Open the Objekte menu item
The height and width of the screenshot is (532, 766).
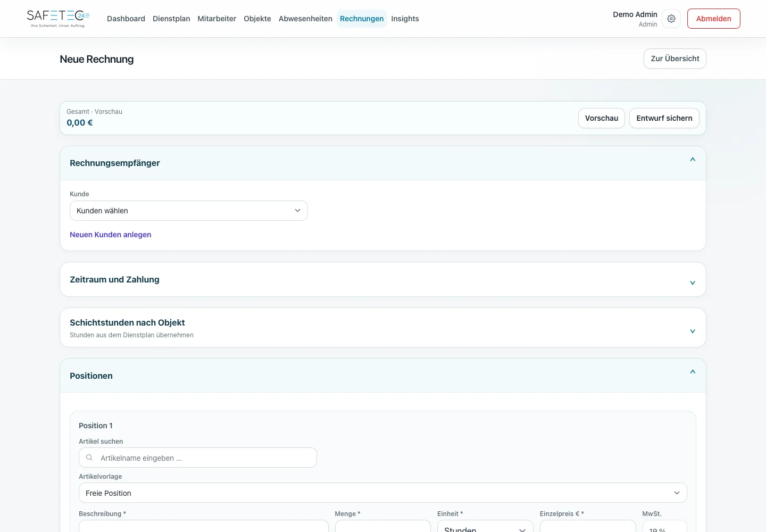click(x=257, y=19)
